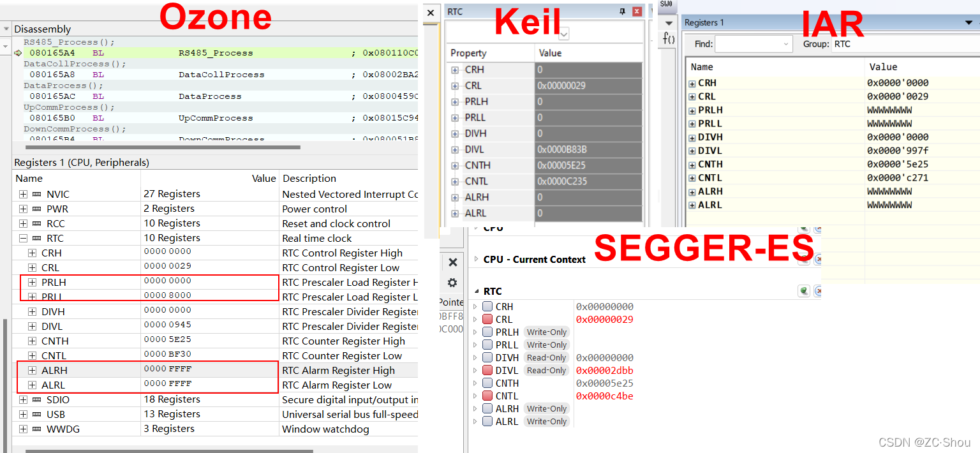Collapse the RTC group in Ozone registers

23,239
